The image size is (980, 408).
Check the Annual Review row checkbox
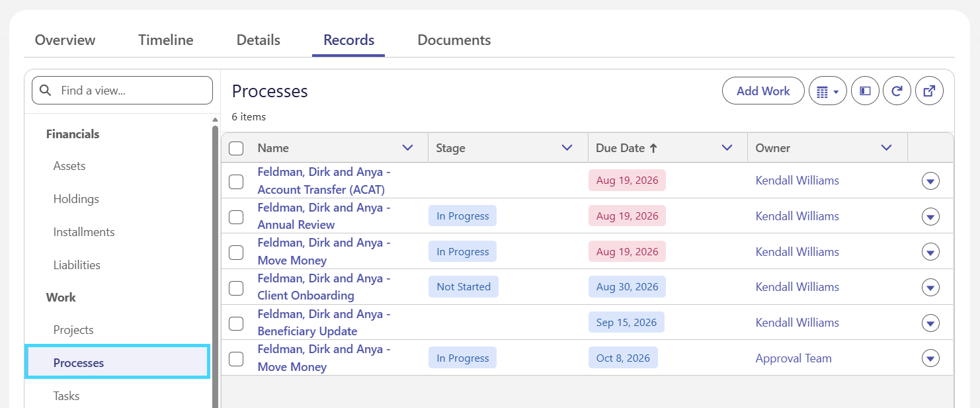(236, 216)
